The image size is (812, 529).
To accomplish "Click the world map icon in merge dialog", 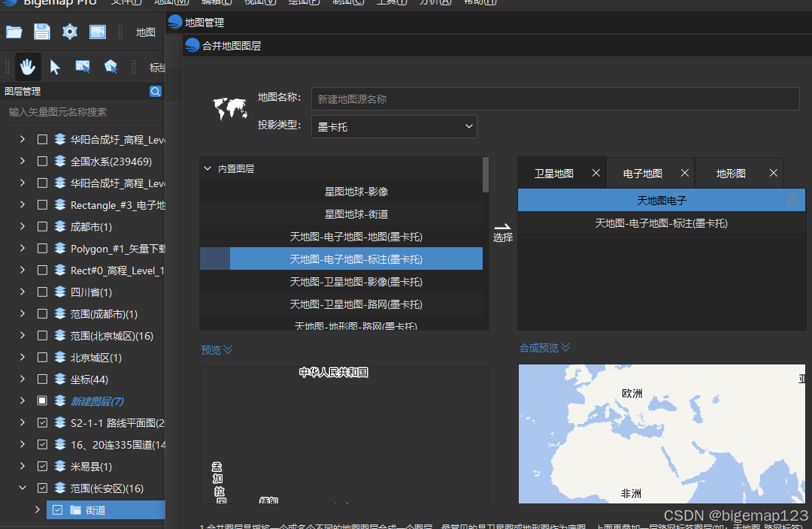I will coord(230,108).
